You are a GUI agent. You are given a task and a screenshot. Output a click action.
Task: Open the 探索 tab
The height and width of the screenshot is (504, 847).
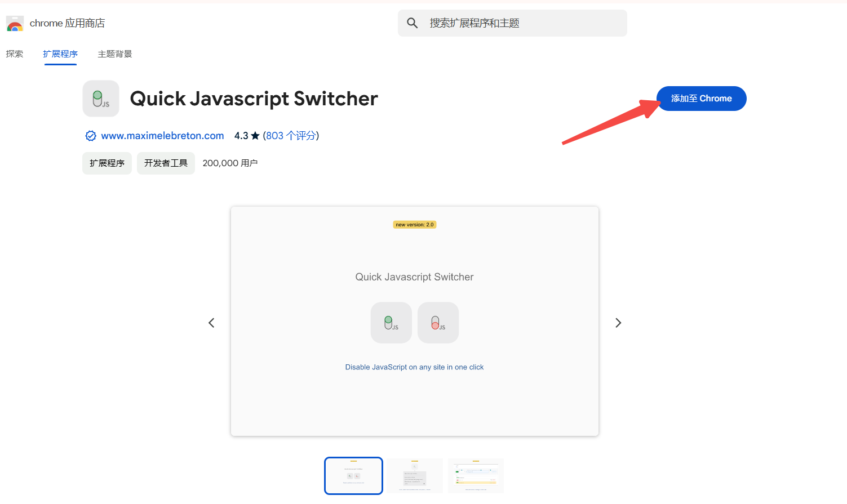click(15, 54)
